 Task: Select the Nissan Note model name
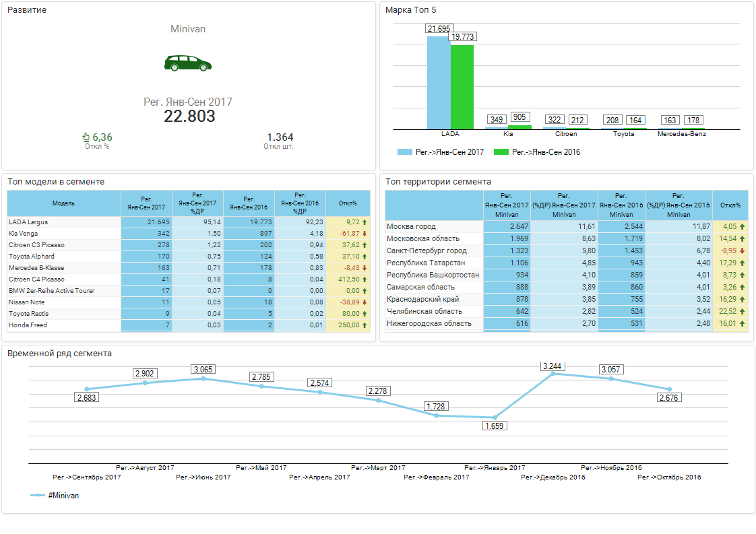click(26, 302)
